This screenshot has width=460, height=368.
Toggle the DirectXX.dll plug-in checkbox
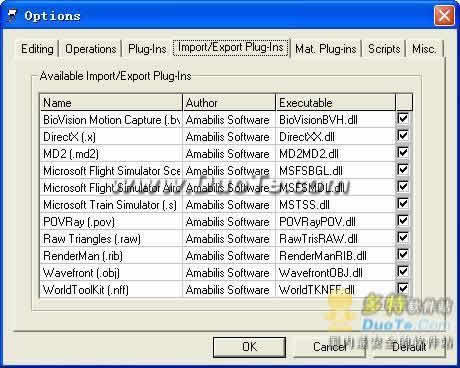403,135
